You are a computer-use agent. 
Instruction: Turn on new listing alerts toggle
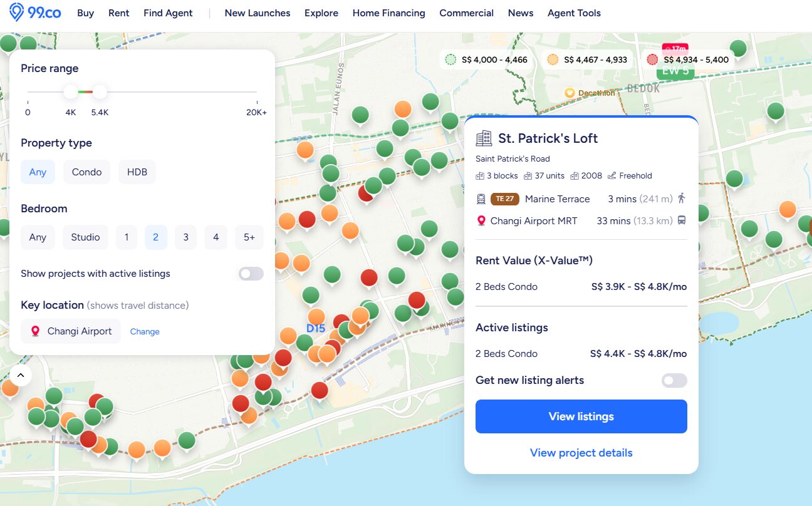(x=675, y=381)
